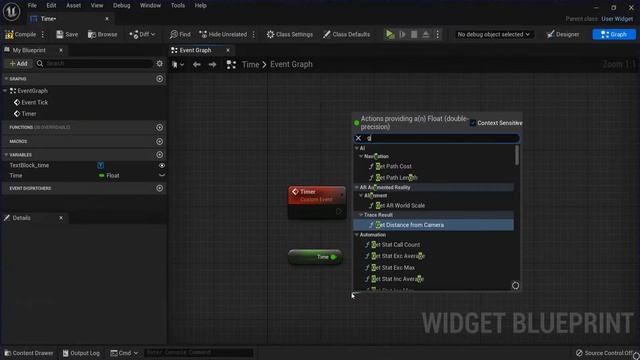Select Timer event in graph list
The width and height of the screenshot is (640, 360).
pyautogui.click(x=29, y=114)
